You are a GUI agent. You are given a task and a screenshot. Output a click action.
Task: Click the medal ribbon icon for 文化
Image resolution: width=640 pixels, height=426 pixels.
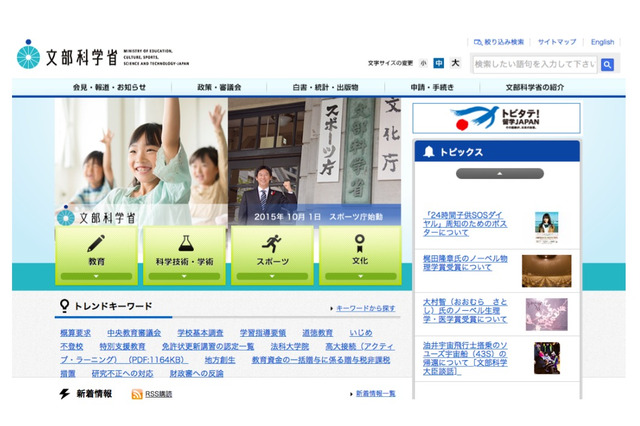(x=360, y=244)
